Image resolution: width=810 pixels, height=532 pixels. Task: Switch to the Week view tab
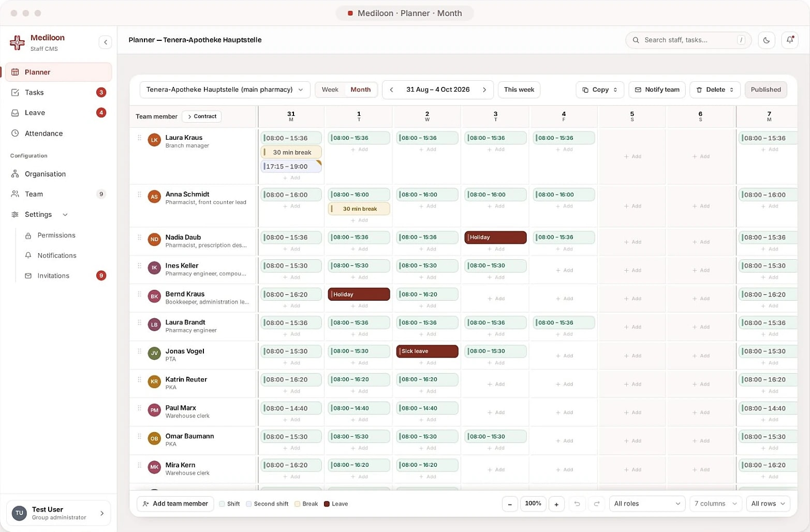click(x=330, y=90)
